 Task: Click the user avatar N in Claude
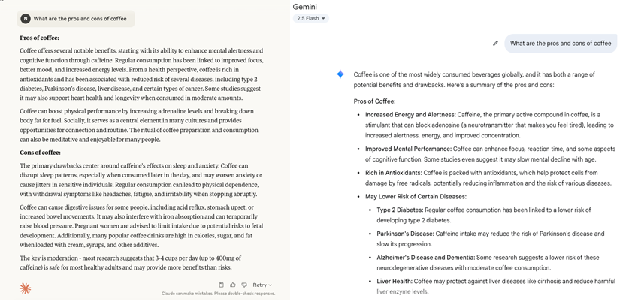[25, 19]
